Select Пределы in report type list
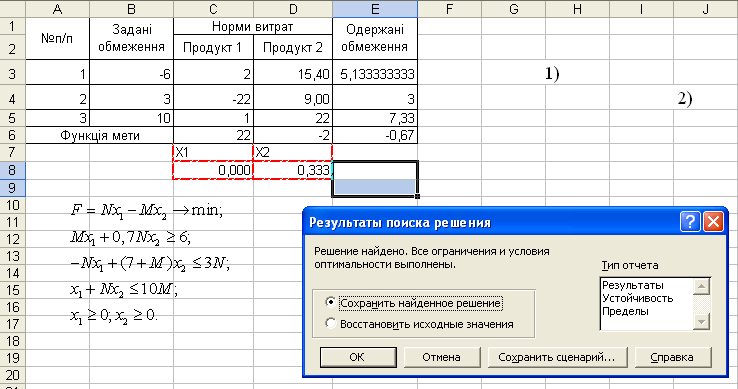 (626, 311)
